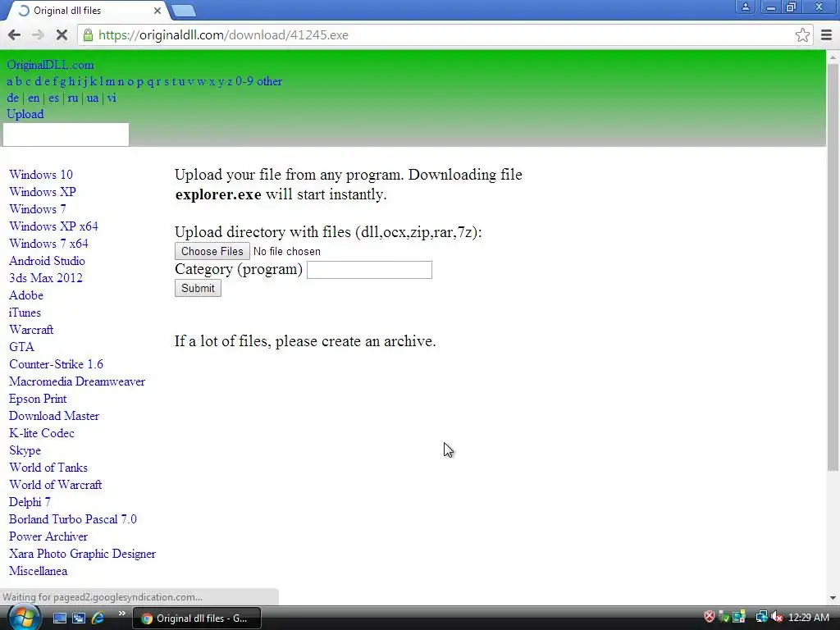The width and height of the screenshot is (840, 630).
Task: Open the iTunes category link
Action: [25, 313]
